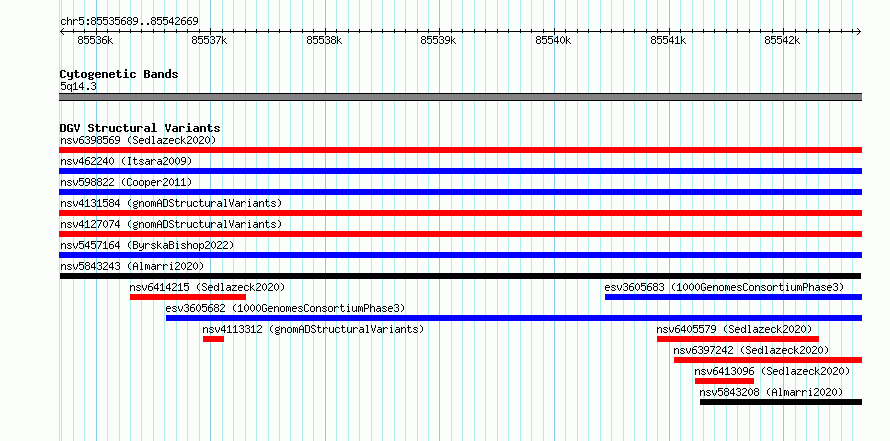Viewport: 890px width, 441px height.
Task: Select the blue bar under nsv462240
Action: pos(460,171)
